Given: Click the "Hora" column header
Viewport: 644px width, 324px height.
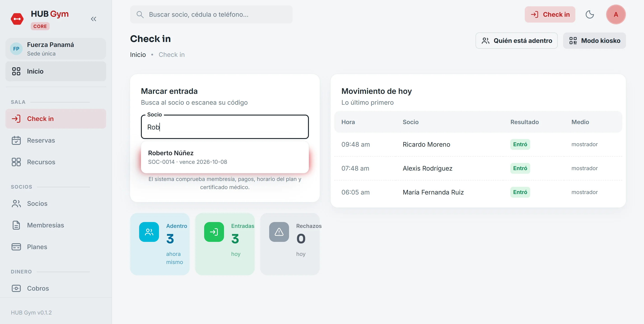Looking at the screenshot, I should point(348,122).
